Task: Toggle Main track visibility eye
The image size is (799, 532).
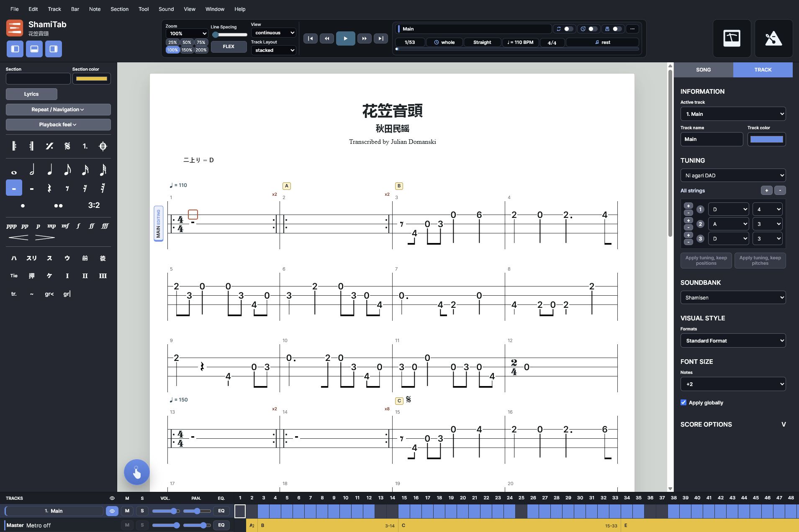Action: click(x=112, y=511)
